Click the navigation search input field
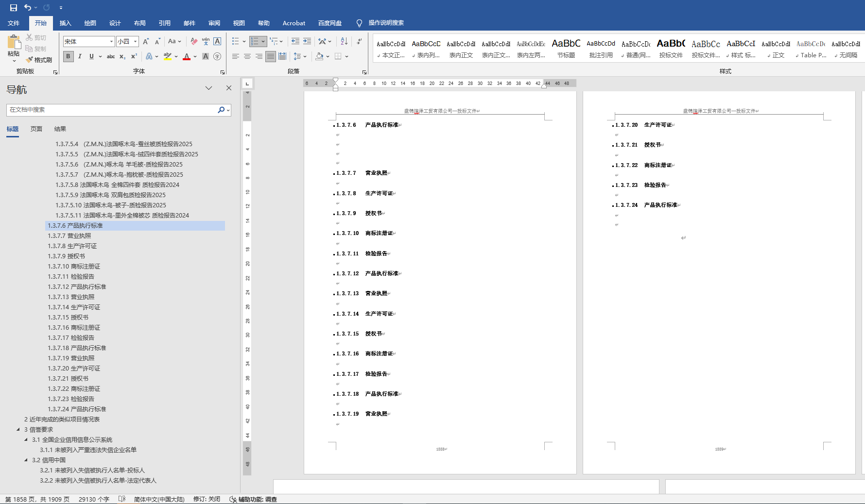The width and height of the screenshot is (865, 504). point(112,110)
